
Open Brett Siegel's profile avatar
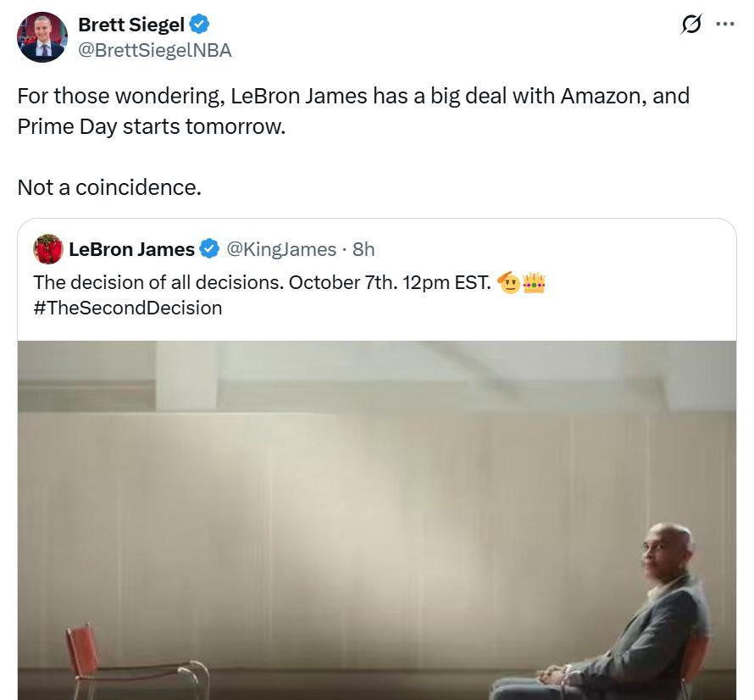(42, 37)
